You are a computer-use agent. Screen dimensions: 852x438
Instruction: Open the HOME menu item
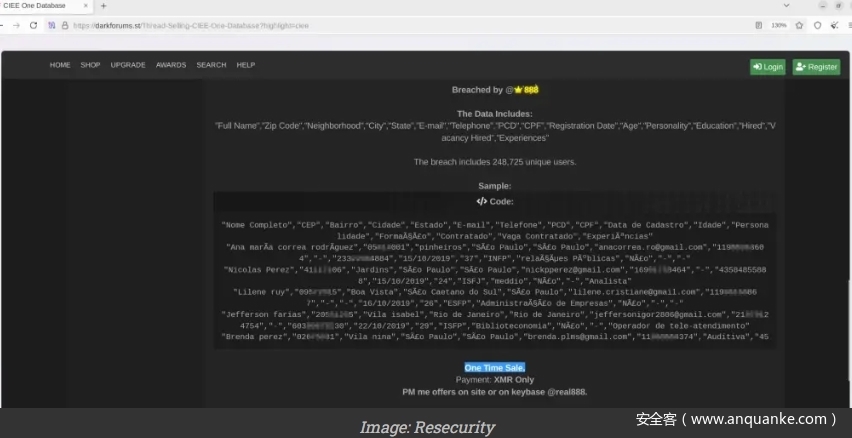pyautogui.click(x=60, y=65)
